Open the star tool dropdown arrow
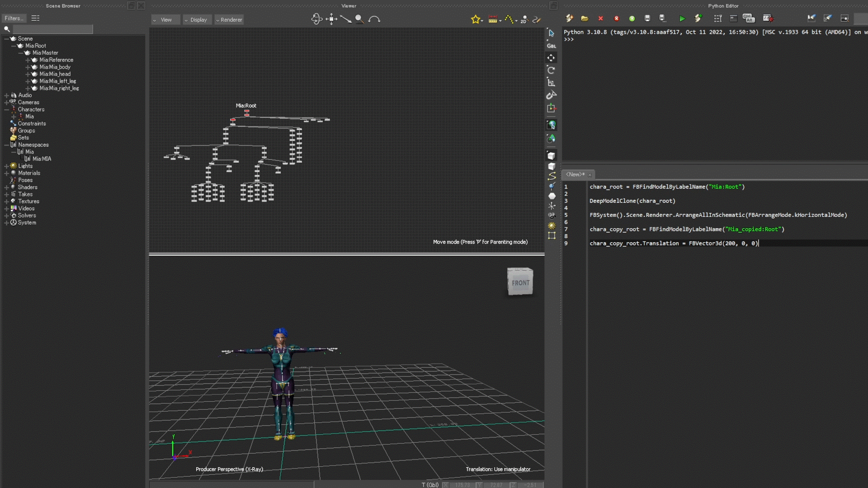This screenshot has width=868, height=488. [x=482, y=21]
